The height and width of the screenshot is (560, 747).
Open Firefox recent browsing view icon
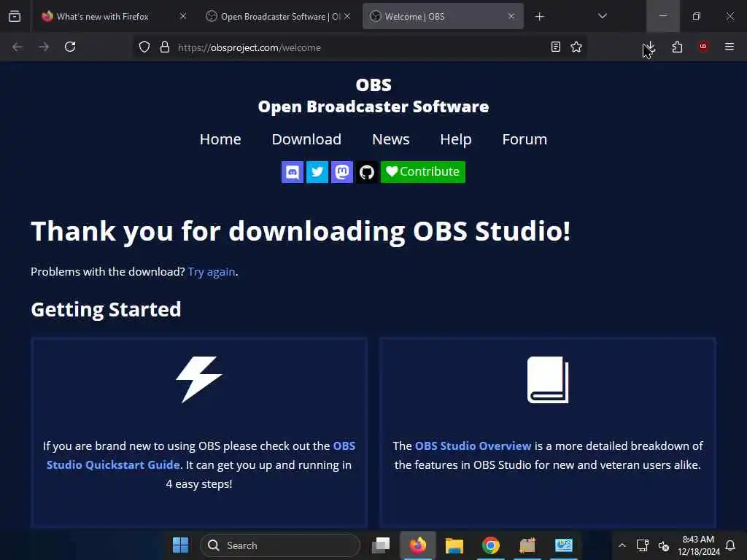pos(15,16)
